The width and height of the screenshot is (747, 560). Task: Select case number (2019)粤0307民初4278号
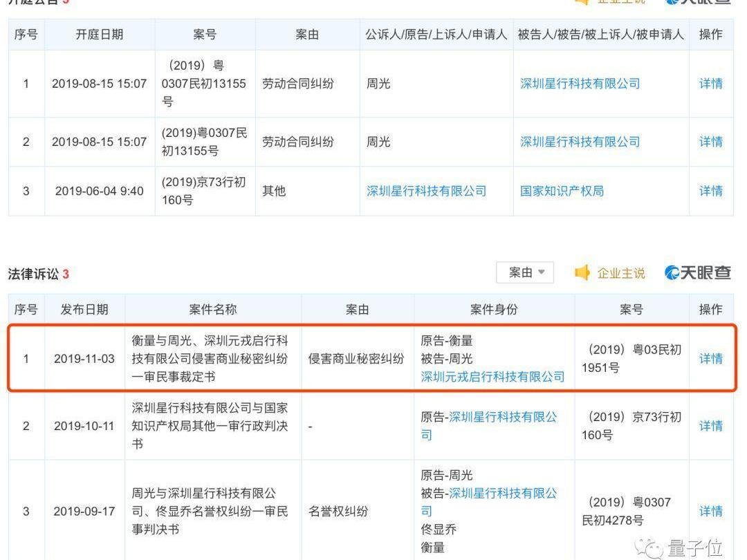click(626, 512)
